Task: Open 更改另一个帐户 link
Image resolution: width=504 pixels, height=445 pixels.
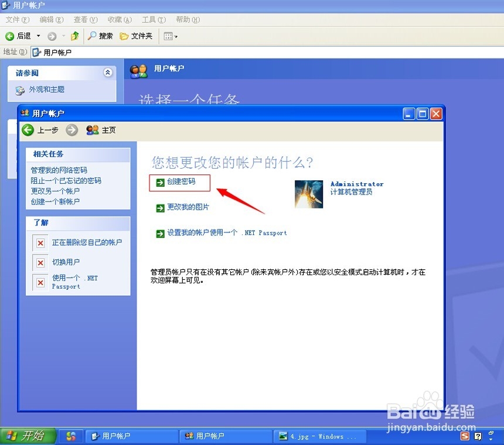Action: [x=55, y=191]
